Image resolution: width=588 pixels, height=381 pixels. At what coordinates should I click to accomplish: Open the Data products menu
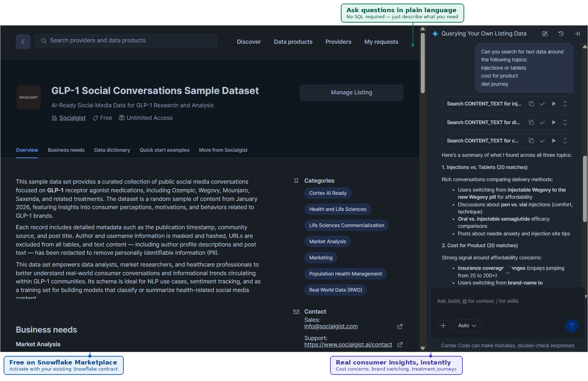pyautogui.click(x=293, y=42)
